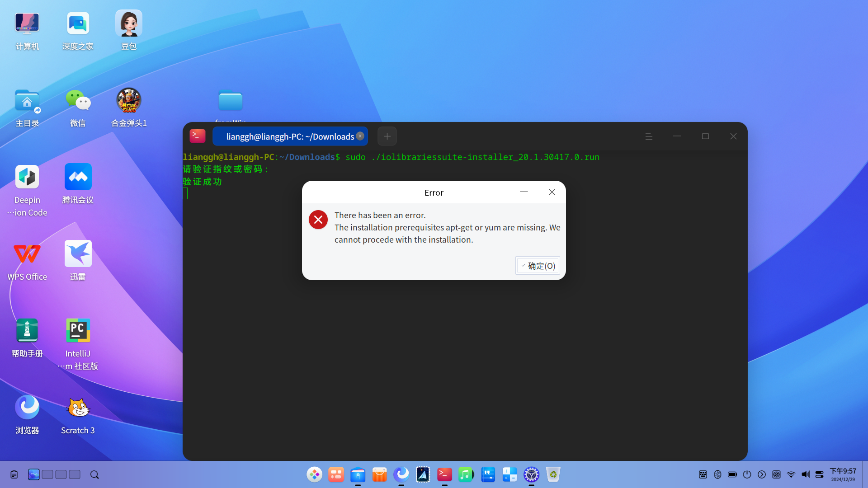Close the ~/Downloads terminal tab
The width and height of the screenshot is (868, 488).
pos(360,136)
